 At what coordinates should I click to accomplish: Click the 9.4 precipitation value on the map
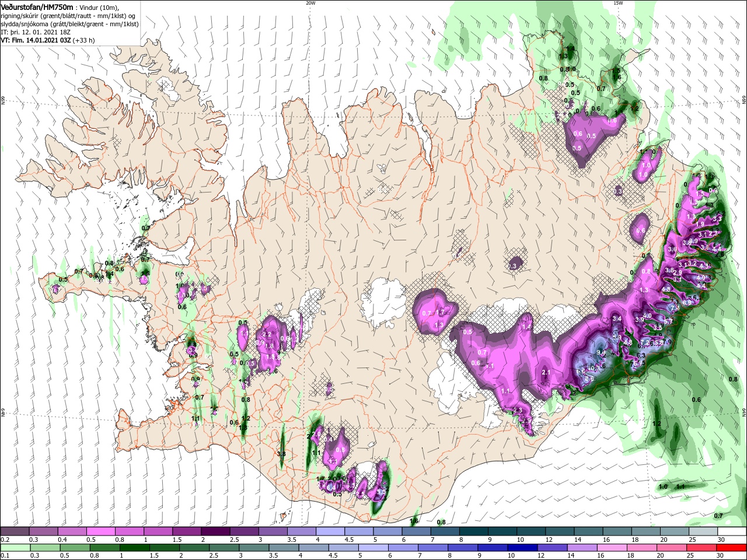coord(601,352)
